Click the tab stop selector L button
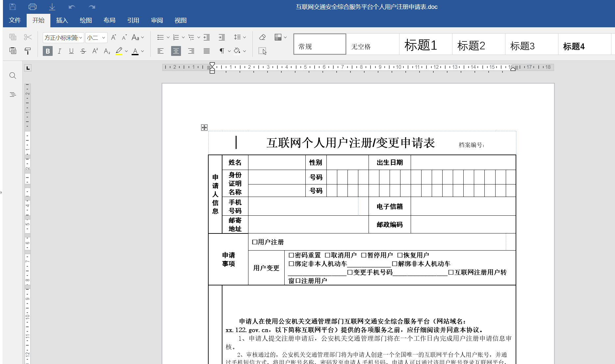Viewport: 615px width, 364px height. [x=28, y=68]
